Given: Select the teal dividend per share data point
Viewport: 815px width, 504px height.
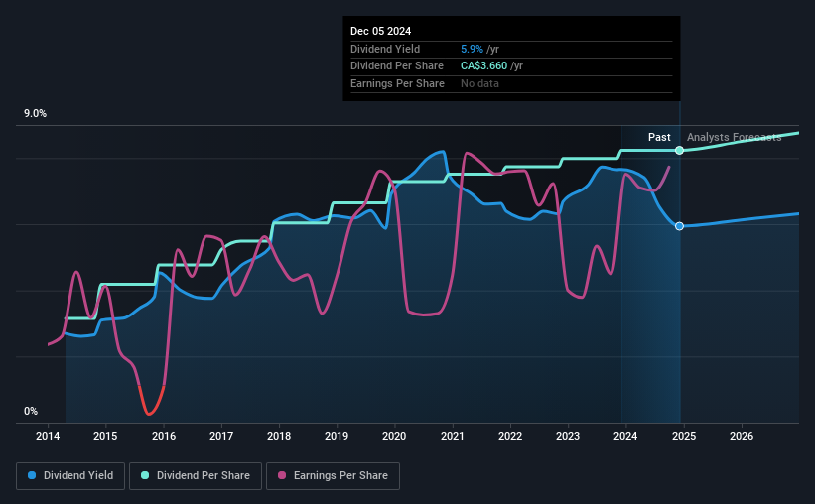Looking at the screenshot, I should [x=679, y=150].
